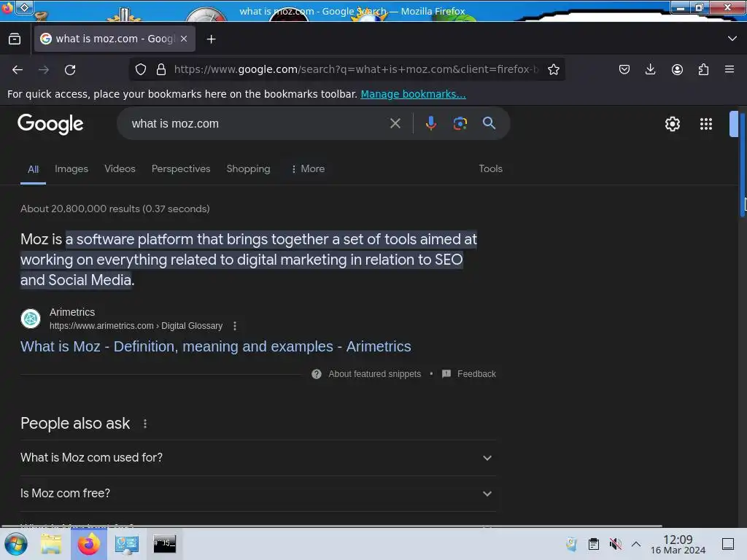Send Feedback on featured snippet

click(x=469, y=374)
